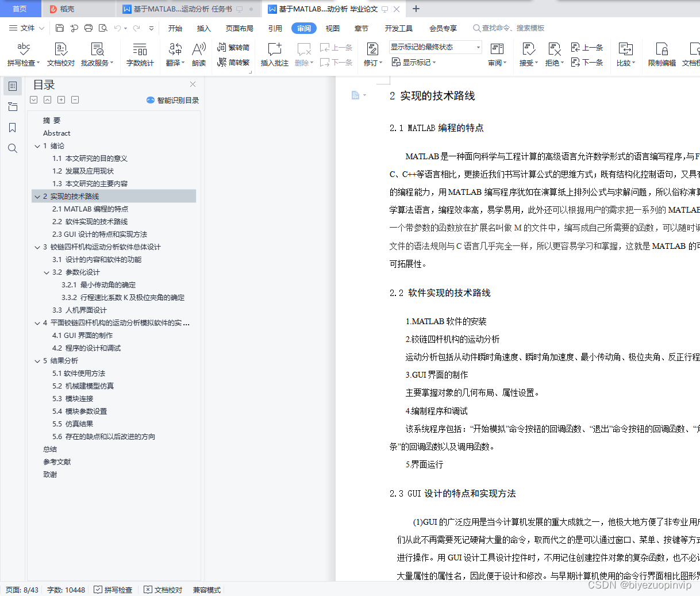
Task: Switch to the 章节 ribbon tab
Action: [x=361, y=28]
